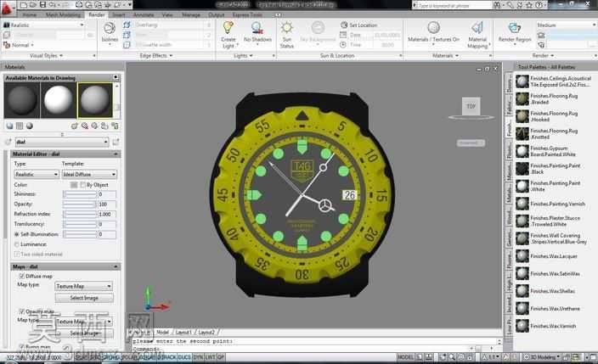Expand the Edge Effects panel arrow
The height and width of the screenshot is (364, 598).
(171, 56)
